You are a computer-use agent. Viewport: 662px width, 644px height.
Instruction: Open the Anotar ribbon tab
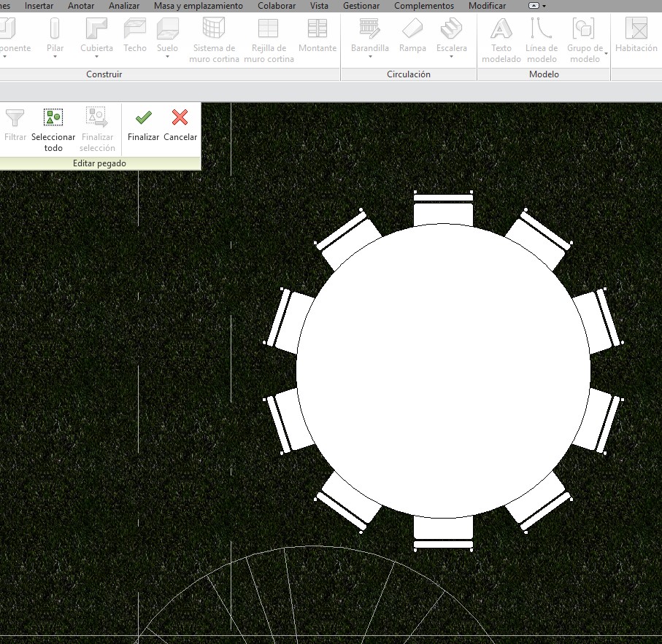(x=81, y=6)
